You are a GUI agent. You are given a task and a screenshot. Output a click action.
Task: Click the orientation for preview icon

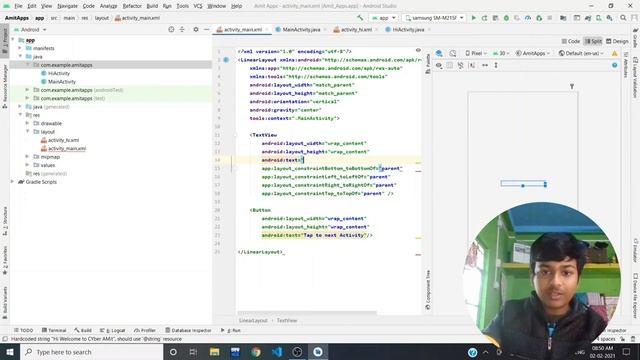[x=453, y=53]
